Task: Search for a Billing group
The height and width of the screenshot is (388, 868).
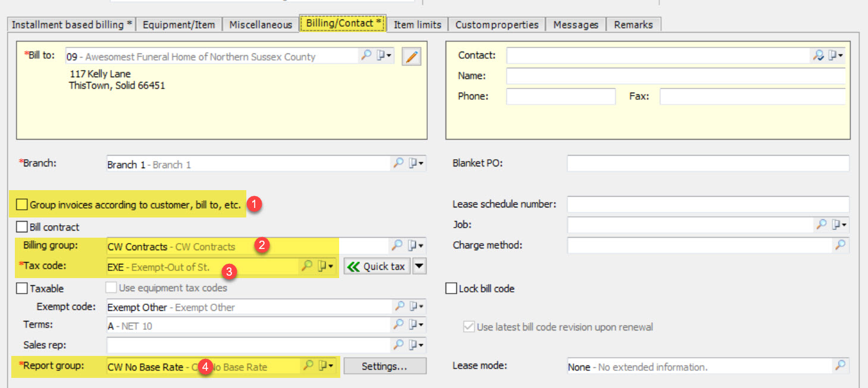Action: click(x=397, y=246)
